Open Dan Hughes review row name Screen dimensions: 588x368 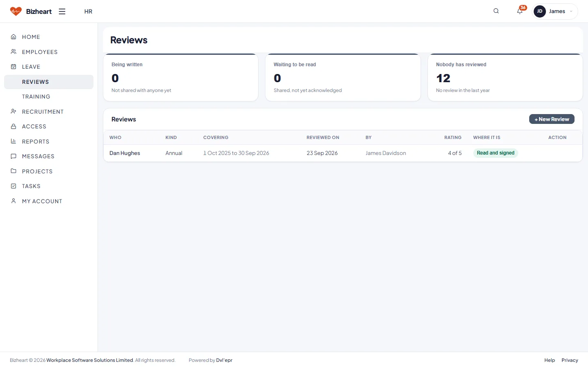(125, 153)
